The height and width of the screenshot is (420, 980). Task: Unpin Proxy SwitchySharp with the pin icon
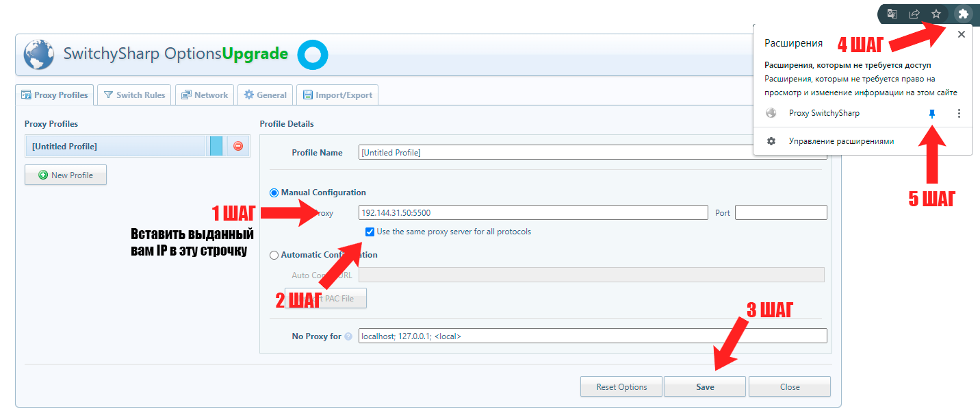(x=931, y=114)
